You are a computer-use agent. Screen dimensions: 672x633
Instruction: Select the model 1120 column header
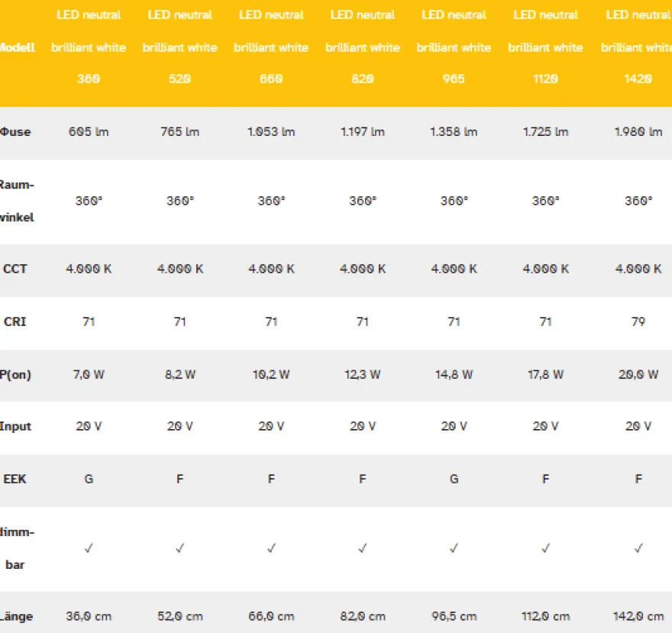545,47
